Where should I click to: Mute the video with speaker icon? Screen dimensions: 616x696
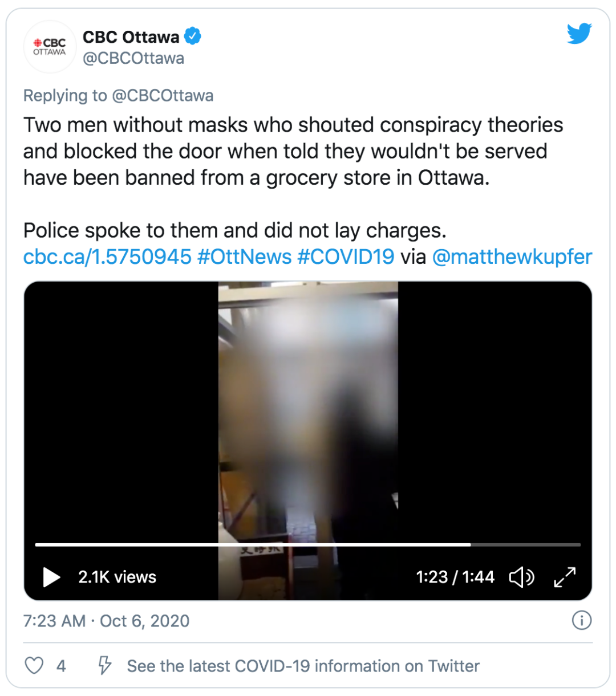coord(521,577)
